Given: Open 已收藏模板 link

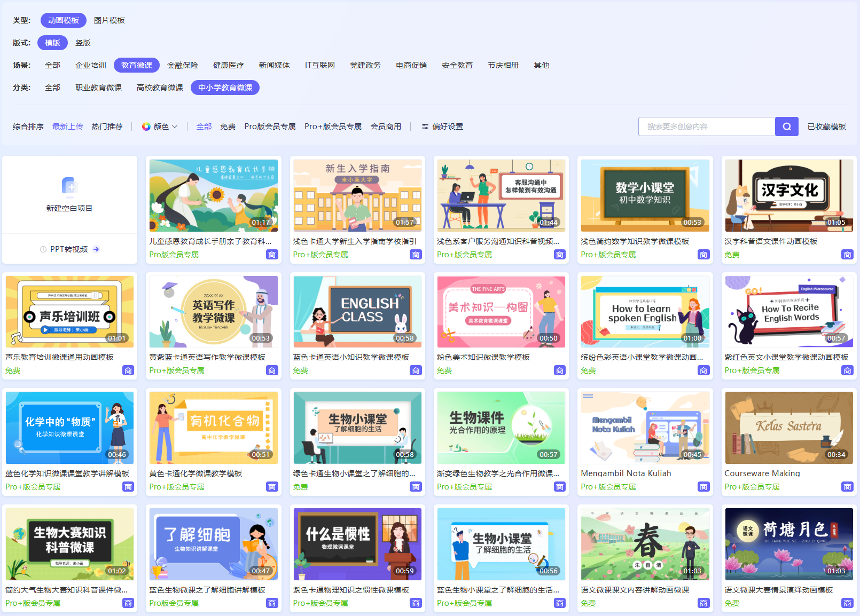Looking at the screenshot, I should (x=826, y=127).
